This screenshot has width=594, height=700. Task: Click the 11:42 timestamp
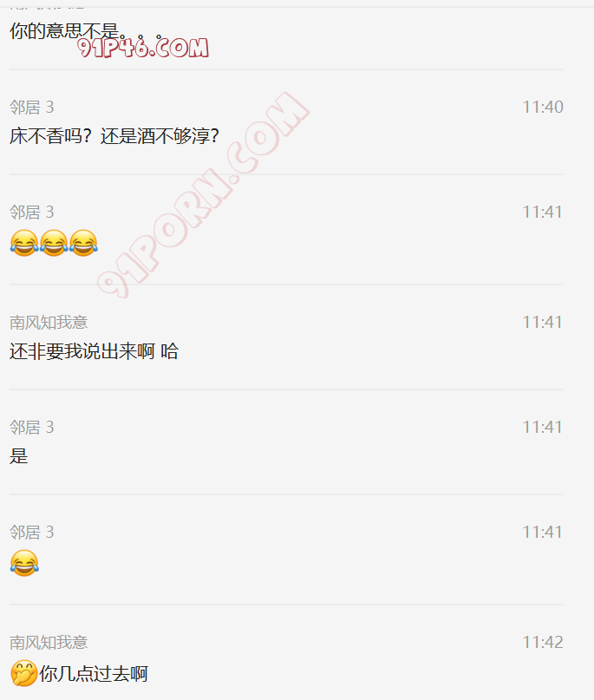tap(543, 643)
